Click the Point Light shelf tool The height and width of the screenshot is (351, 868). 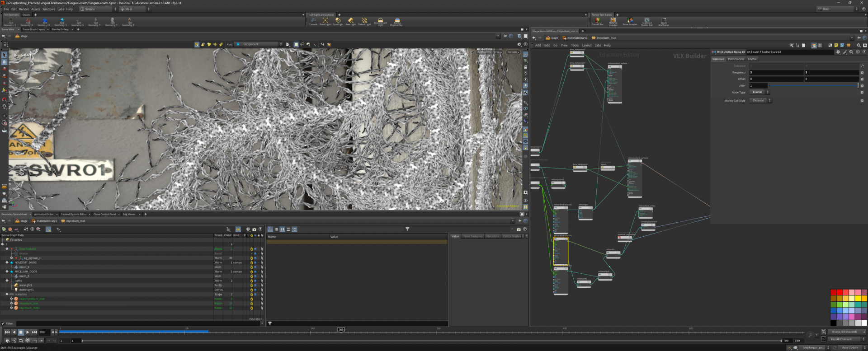tap(325, 21)
